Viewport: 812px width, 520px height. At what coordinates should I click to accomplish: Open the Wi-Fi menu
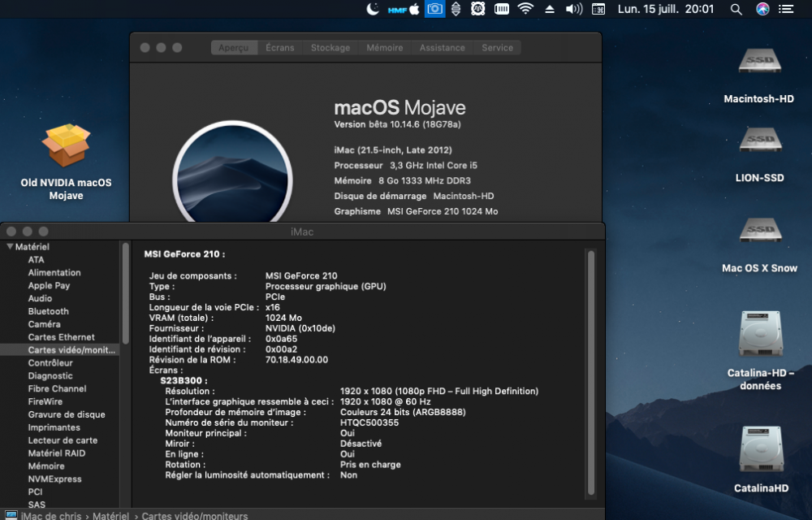(x=525, y=9)
